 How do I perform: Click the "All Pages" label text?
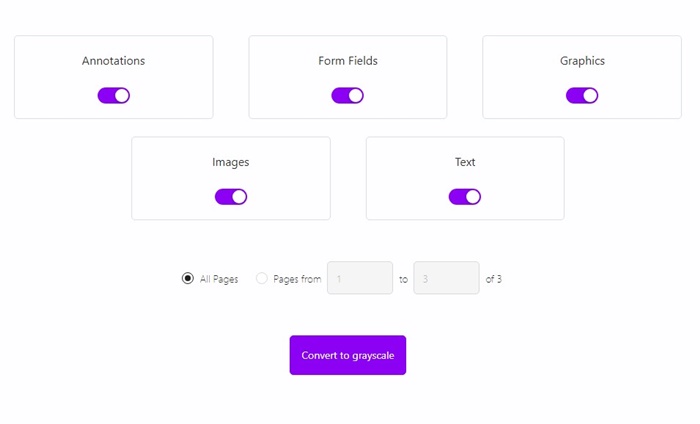[x=219, y=280]
